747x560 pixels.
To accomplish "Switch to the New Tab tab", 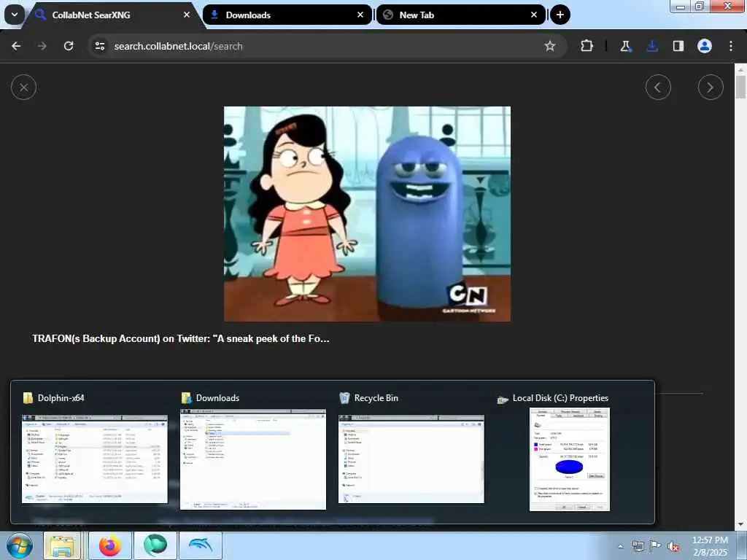I will 461,15.
